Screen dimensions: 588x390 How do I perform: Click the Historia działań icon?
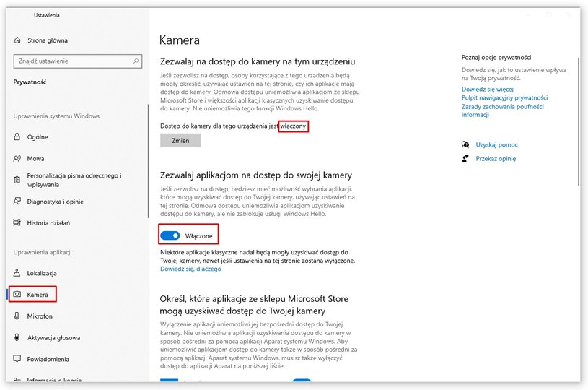point(17,222)
